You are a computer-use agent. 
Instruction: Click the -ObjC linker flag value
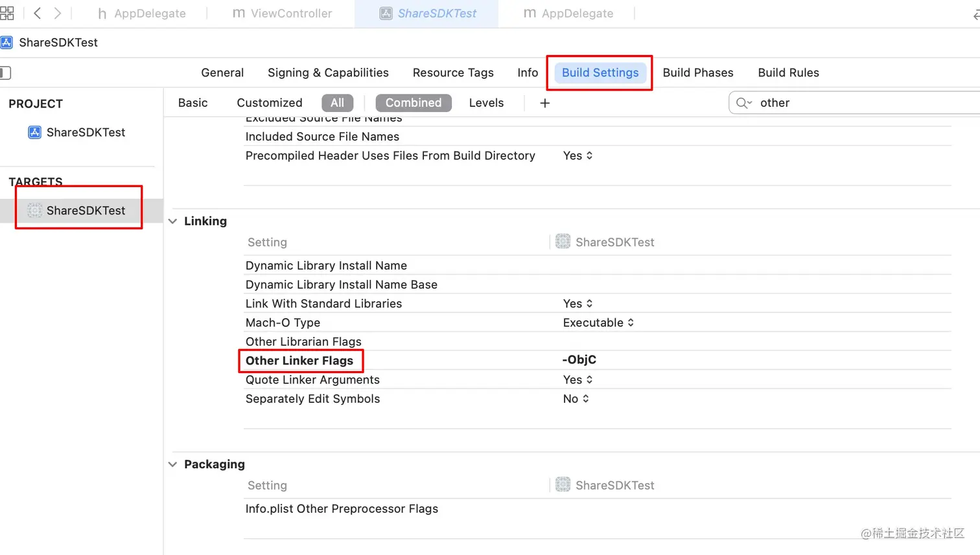[x=579, y=359]
